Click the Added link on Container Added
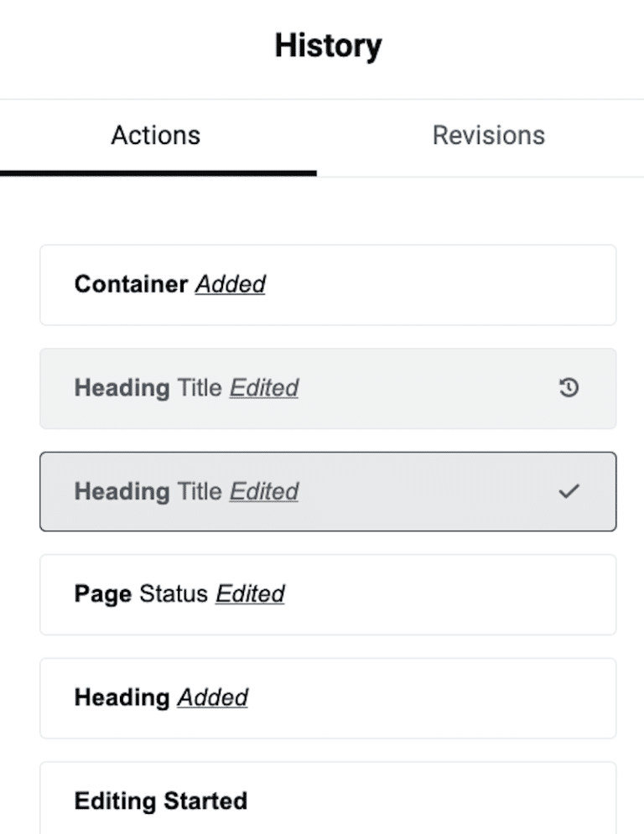Screen dimensions: 644x834 (x=231, y=284)
